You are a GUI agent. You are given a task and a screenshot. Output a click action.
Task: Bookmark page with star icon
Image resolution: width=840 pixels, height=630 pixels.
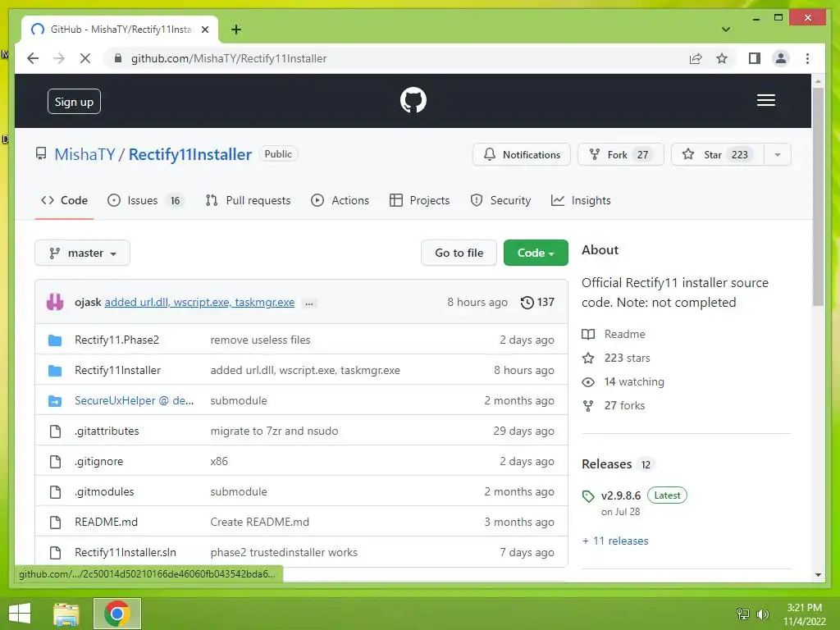point(722,58)
